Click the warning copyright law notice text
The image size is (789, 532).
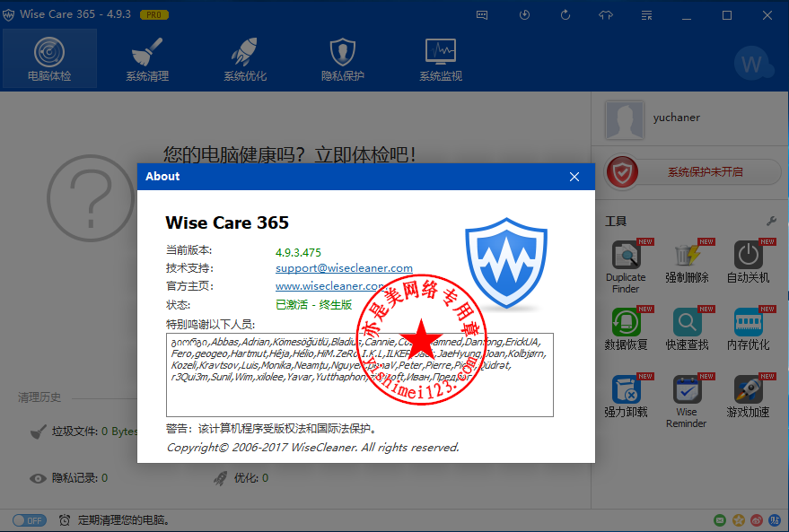[x=272, y=429]
